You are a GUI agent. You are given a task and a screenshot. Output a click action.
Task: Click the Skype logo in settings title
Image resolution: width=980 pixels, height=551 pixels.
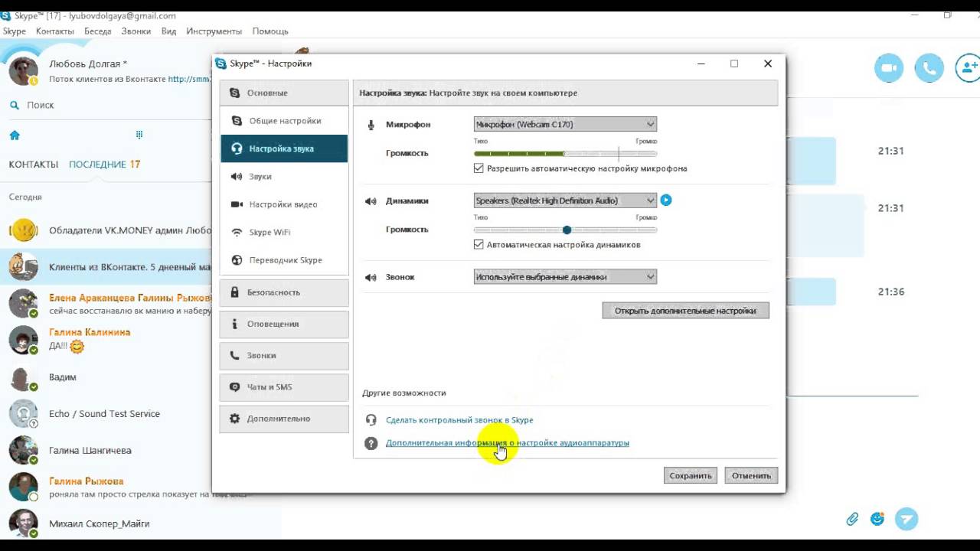[221, 64]
